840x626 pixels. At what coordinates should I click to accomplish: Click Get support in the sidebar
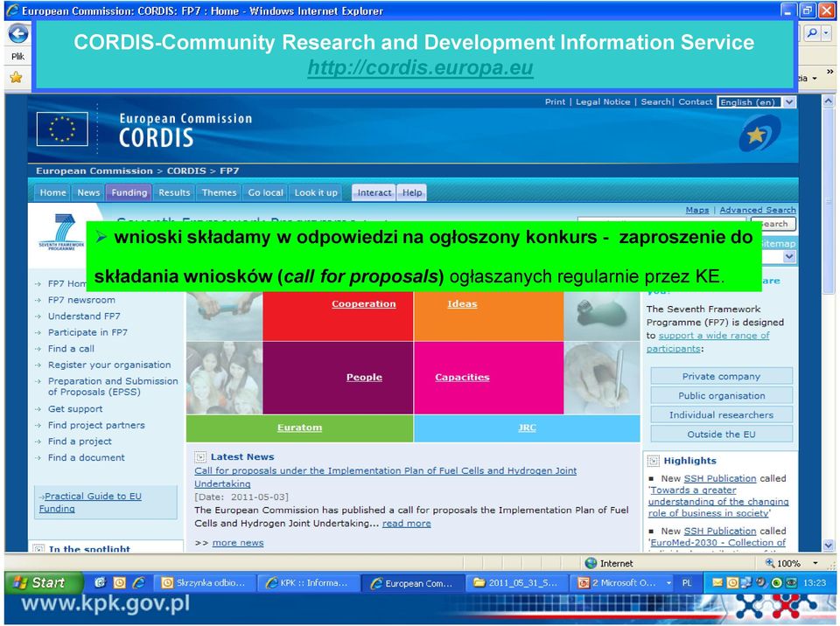coord(75,408)
